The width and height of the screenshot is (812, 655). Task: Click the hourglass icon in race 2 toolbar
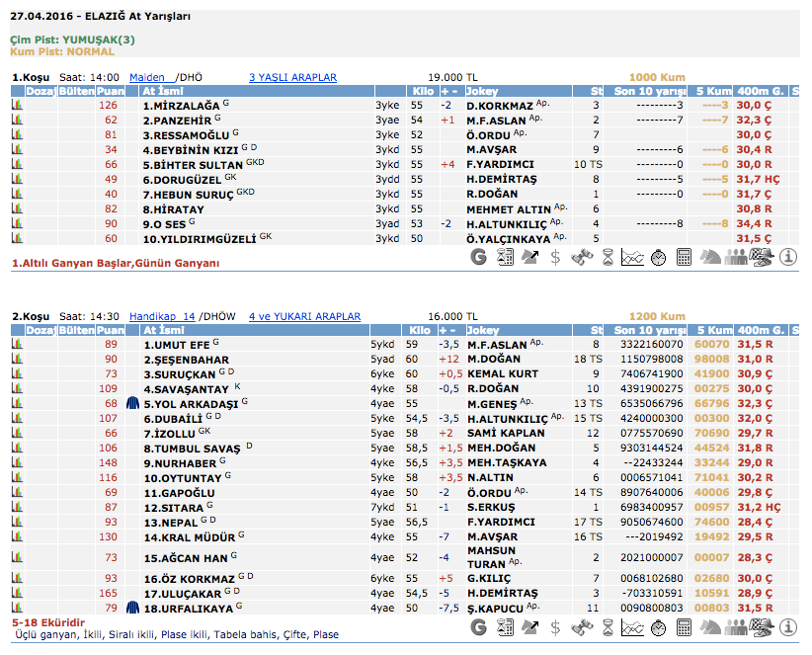pos(608,627)
